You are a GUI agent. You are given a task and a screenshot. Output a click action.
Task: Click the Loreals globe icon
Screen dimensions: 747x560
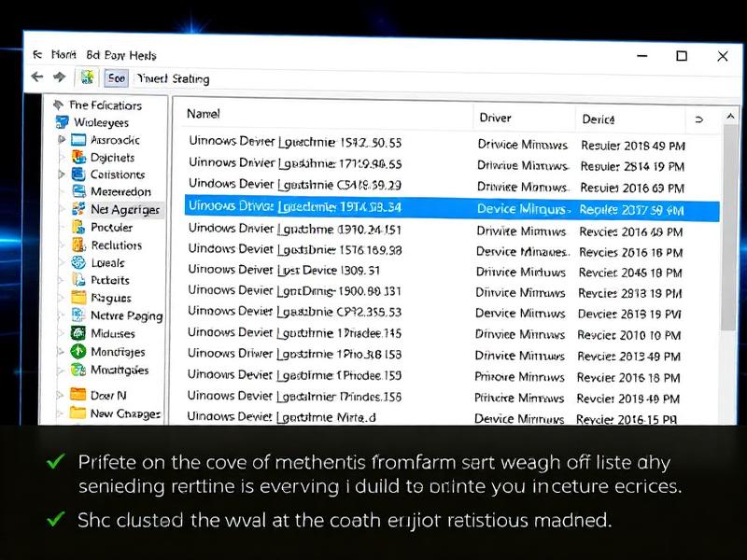click(78, 262)
